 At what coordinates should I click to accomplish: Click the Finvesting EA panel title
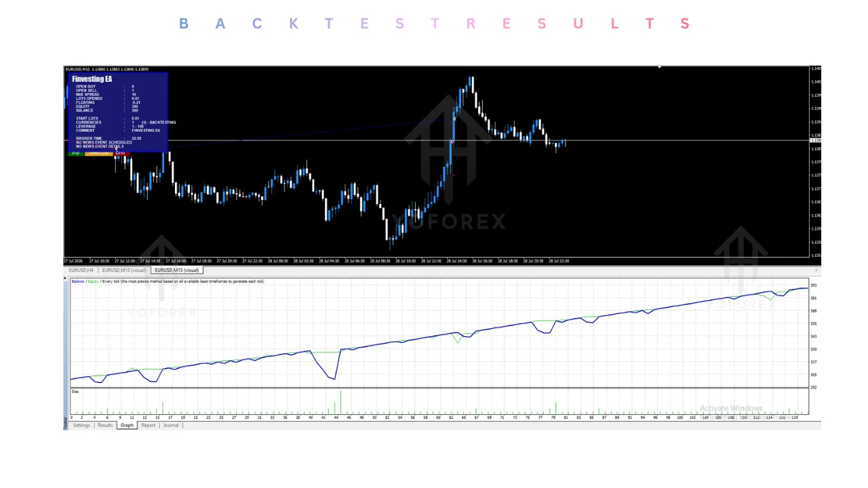coord(92,79)
